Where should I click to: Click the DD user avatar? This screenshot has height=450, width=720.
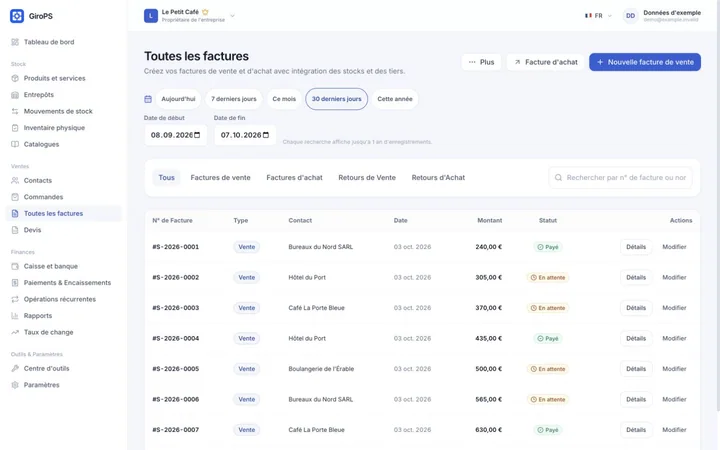630,16
